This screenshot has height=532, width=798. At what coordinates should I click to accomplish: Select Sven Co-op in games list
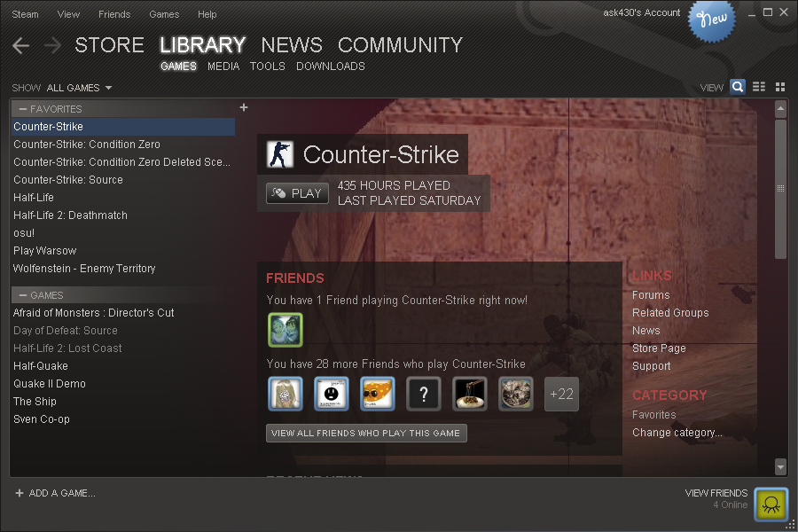pos(122,419)
